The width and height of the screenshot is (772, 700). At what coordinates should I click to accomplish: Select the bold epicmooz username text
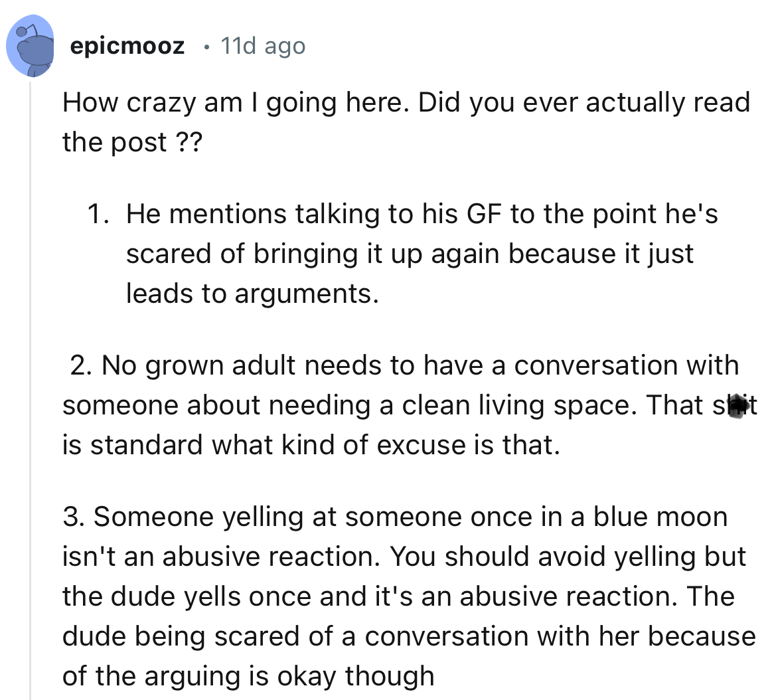[128, 45]
